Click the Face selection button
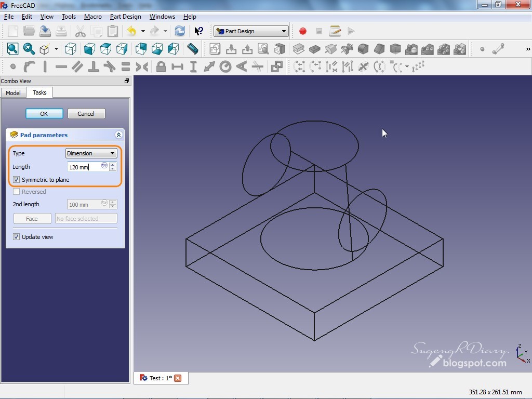Viewport: 532px width, 399px height. click(x=32, y=218)
